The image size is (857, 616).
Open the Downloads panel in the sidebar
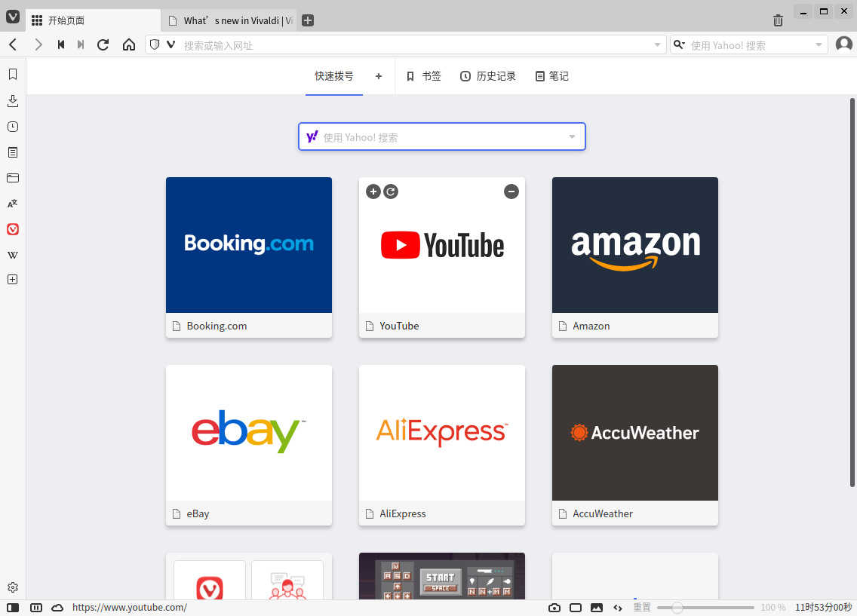click(x=13, y=100)
